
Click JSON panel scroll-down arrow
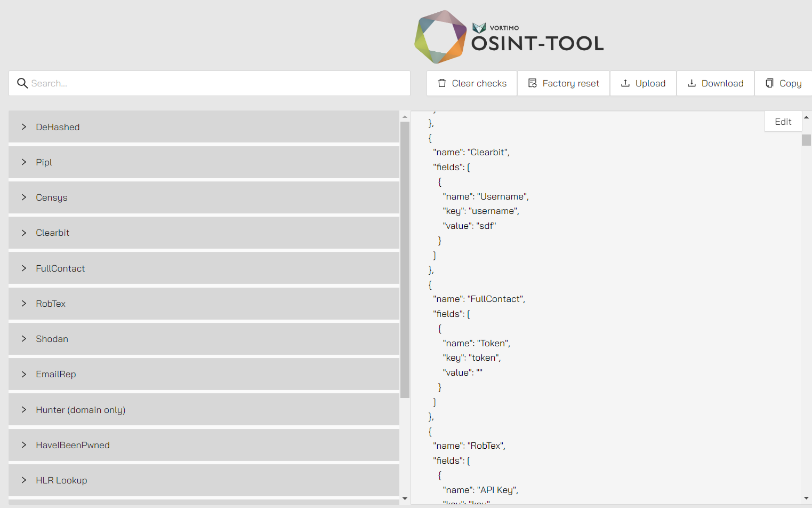806,499
